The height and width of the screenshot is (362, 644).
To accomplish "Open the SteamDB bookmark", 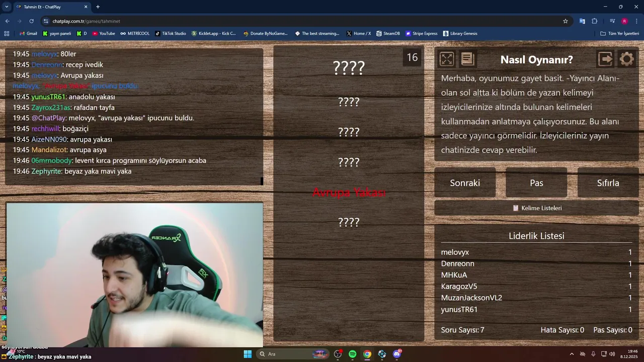I will [x=388, y=34].
